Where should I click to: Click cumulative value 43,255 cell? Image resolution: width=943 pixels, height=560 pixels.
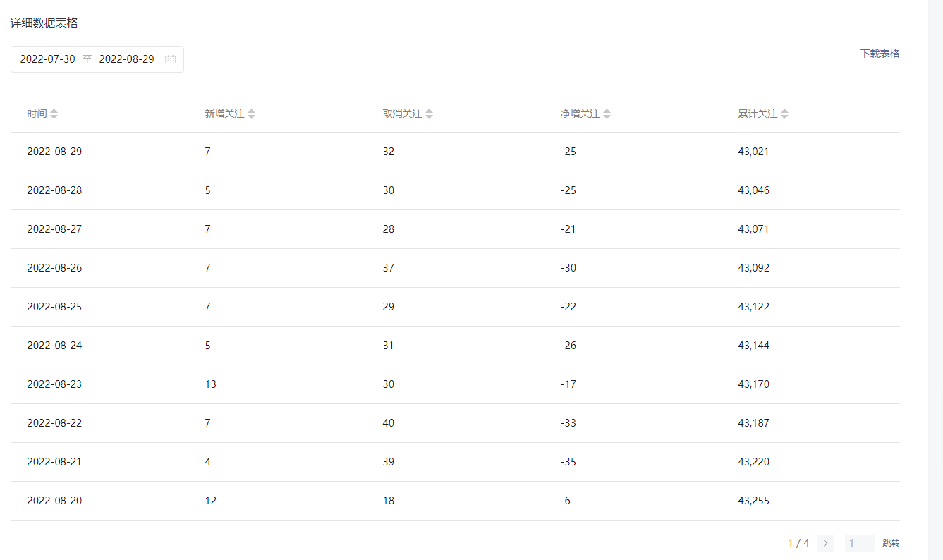[x=753, y=501]
